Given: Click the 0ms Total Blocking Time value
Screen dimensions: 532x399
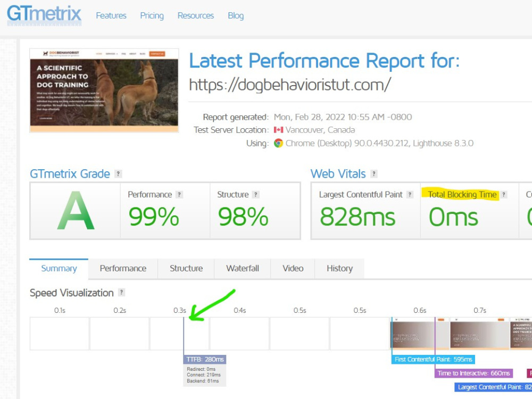Looking at the screenshot, I should [454, 217].
